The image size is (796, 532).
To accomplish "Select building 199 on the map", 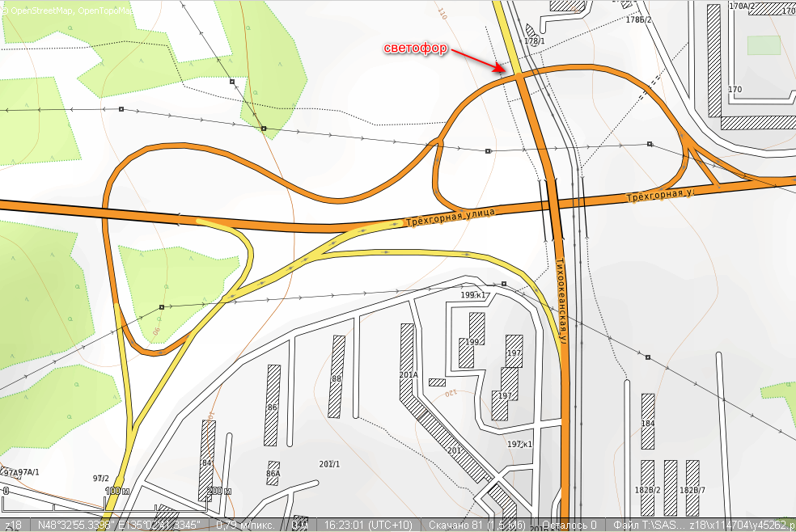I will [x=472, y=340].
